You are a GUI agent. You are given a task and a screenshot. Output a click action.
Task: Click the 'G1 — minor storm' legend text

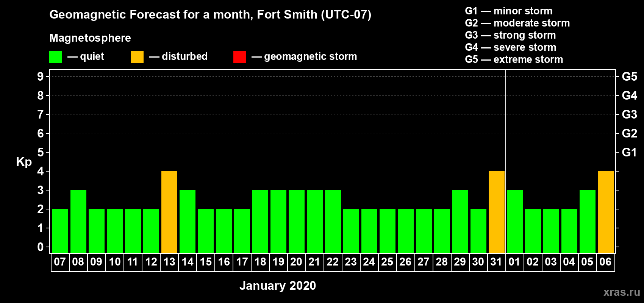pyautogui.click(x=509, y=11)
